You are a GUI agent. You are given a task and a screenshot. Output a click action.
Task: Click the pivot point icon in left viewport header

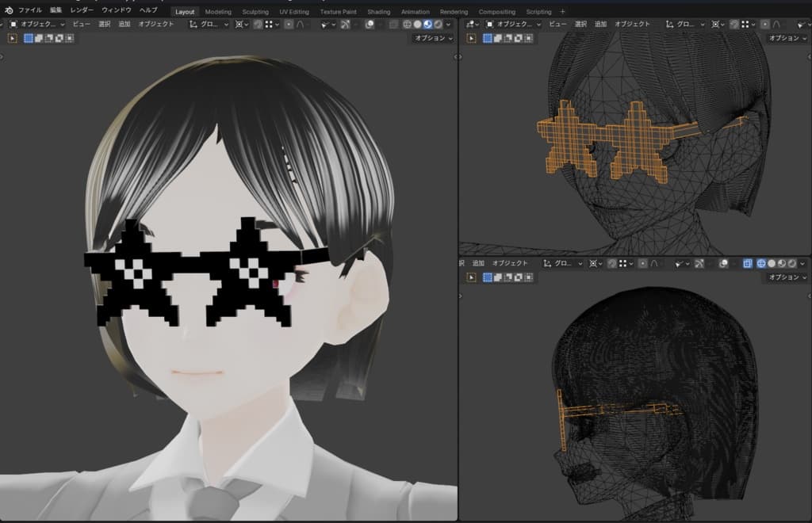click(x=241, y=25)
